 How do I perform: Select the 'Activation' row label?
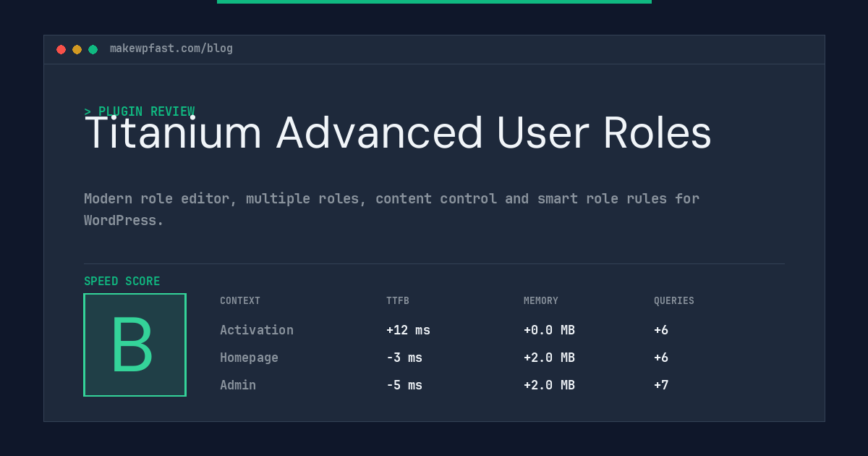257,330
